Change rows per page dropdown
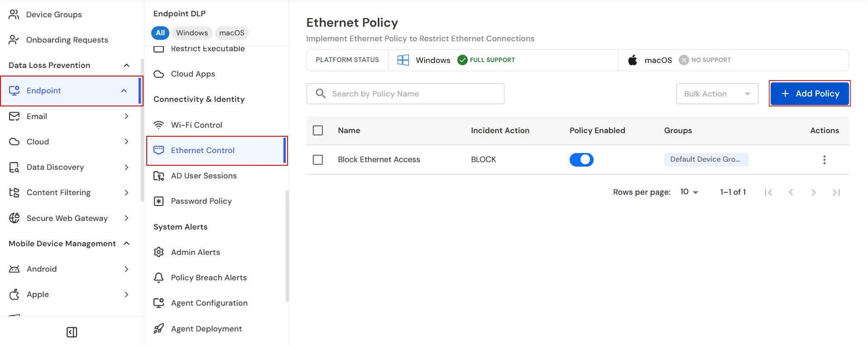 pos(689,192)
